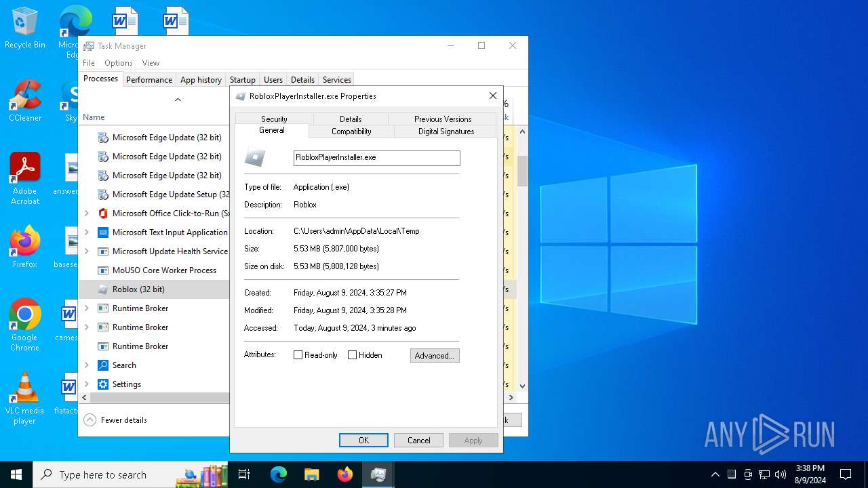Click the file name input field
Viewport: 868px width, 488px height.
(x=377, y=158)
